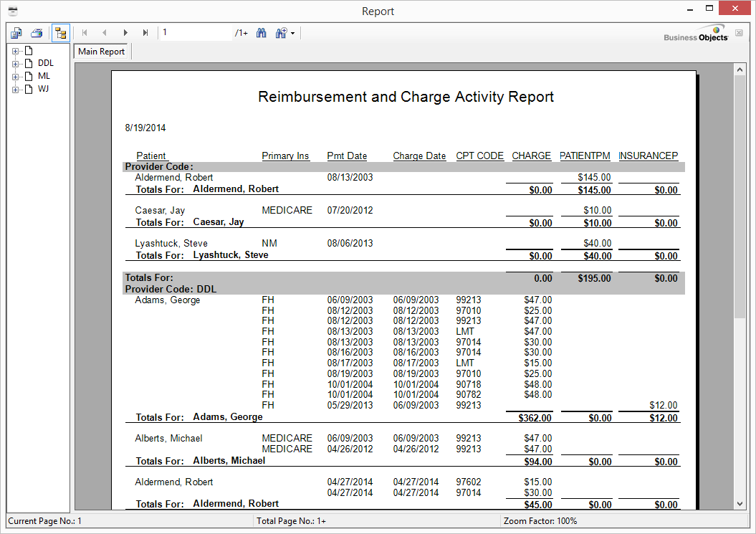Click the INSURANCEP column header

pyautogui.click(x=648, y=156)
